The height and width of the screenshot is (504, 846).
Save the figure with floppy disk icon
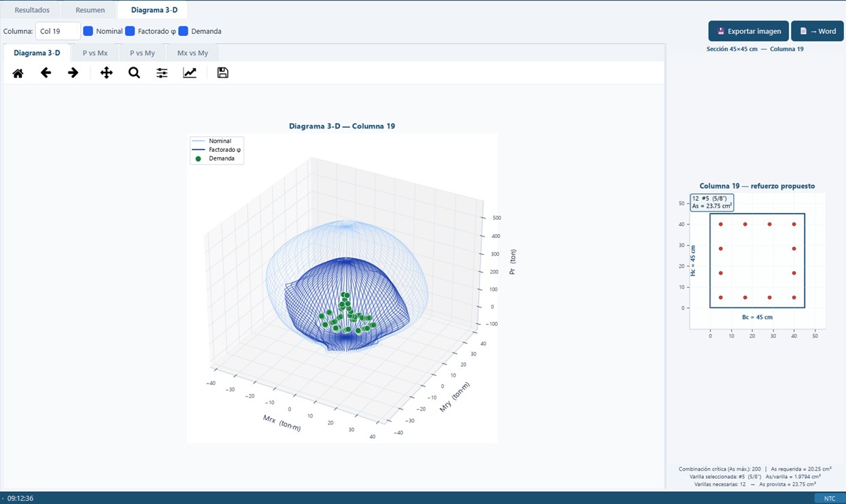tap(222, 73)
